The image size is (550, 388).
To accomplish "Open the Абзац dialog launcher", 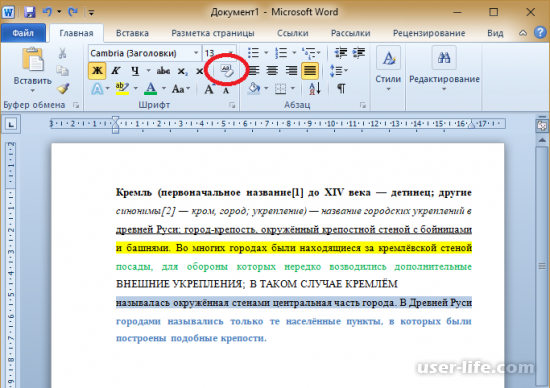I will 363,105.
